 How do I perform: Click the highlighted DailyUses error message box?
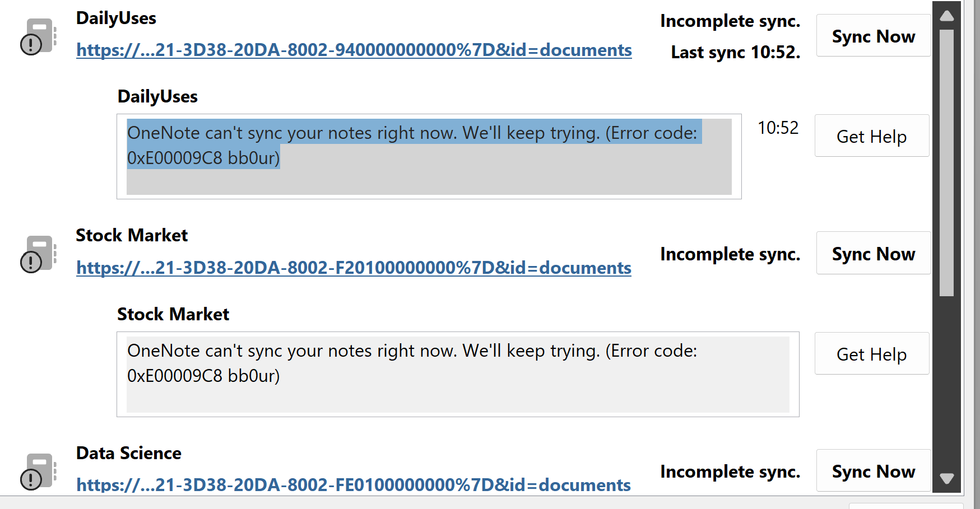[x=429, y=157]
